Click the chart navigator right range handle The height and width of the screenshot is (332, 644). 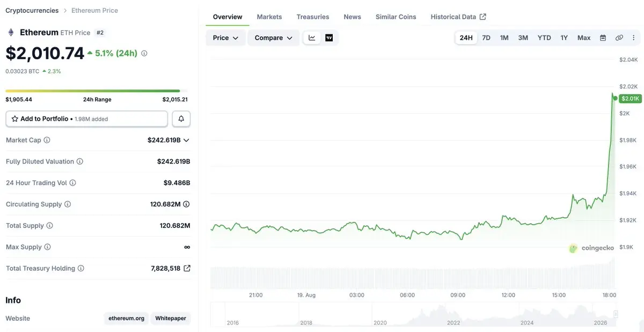pyautogui.click(x=616, y=314)
